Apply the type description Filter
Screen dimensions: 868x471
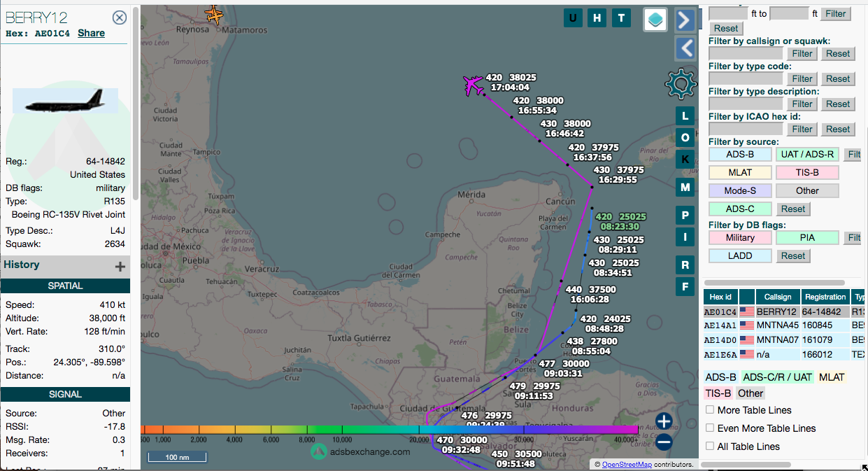click(x=802, y=104)
